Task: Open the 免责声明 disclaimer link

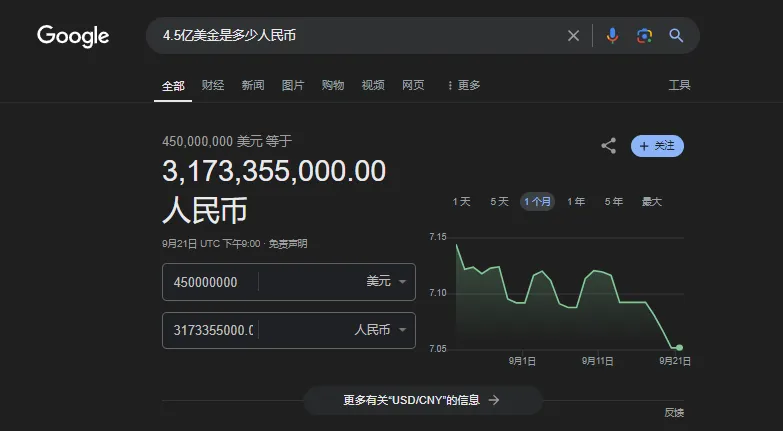Action: [288, 244]
